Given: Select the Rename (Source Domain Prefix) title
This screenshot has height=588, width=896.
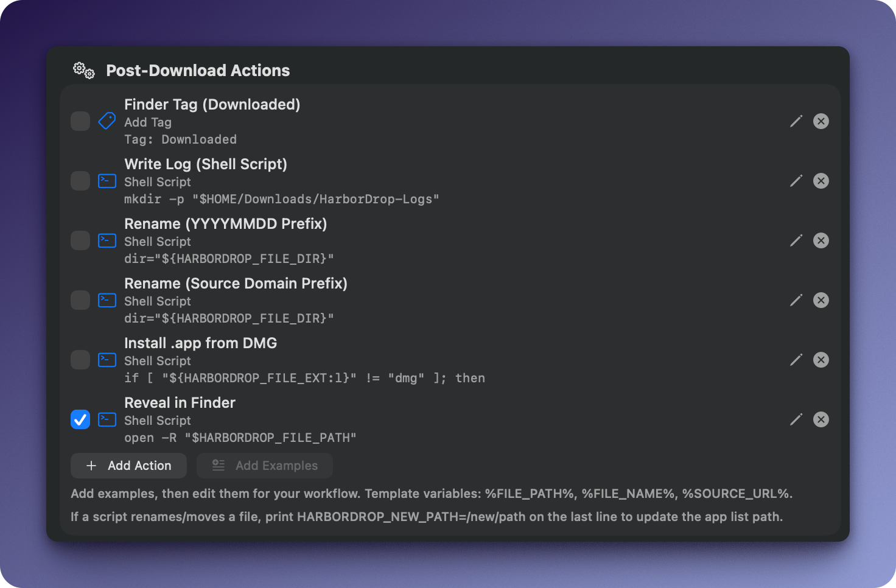Looking at the screenshot, I should [x=236, y=284].
